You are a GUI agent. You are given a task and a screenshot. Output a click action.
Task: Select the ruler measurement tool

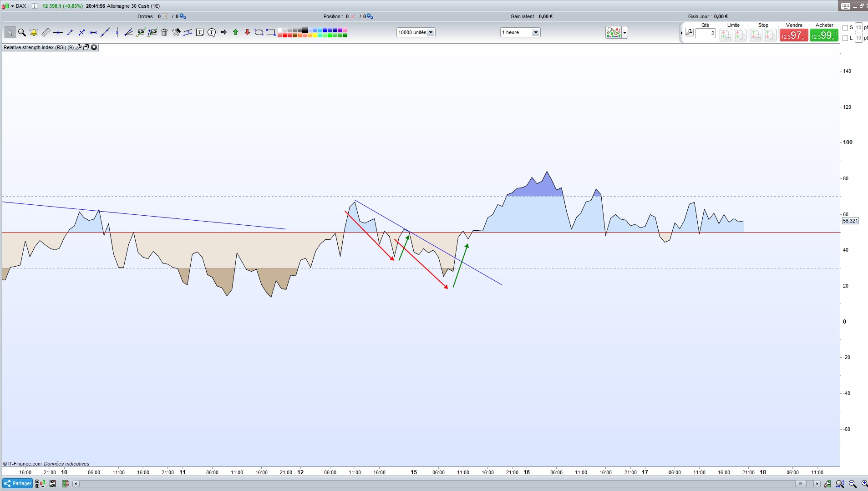(x=46, y=32)
